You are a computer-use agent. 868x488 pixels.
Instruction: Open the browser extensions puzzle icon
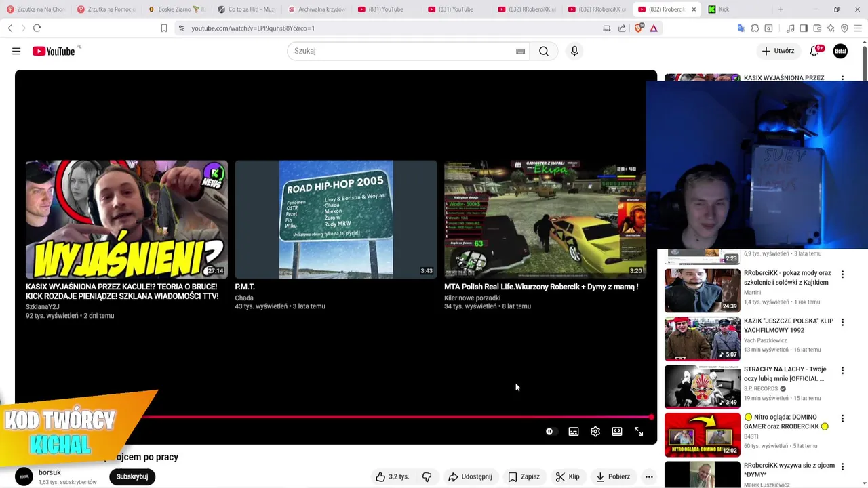point(755,28)
